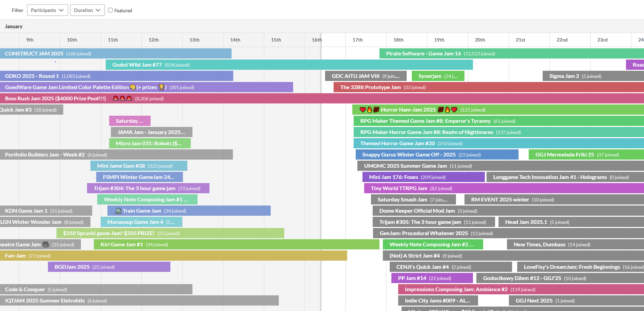Open Dome Keeper Official Mod Jam
644x311 pixels.
tap(508, 211)
